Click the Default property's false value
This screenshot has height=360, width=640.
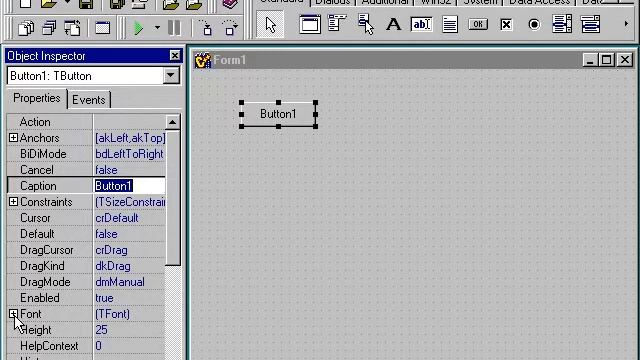106,234
